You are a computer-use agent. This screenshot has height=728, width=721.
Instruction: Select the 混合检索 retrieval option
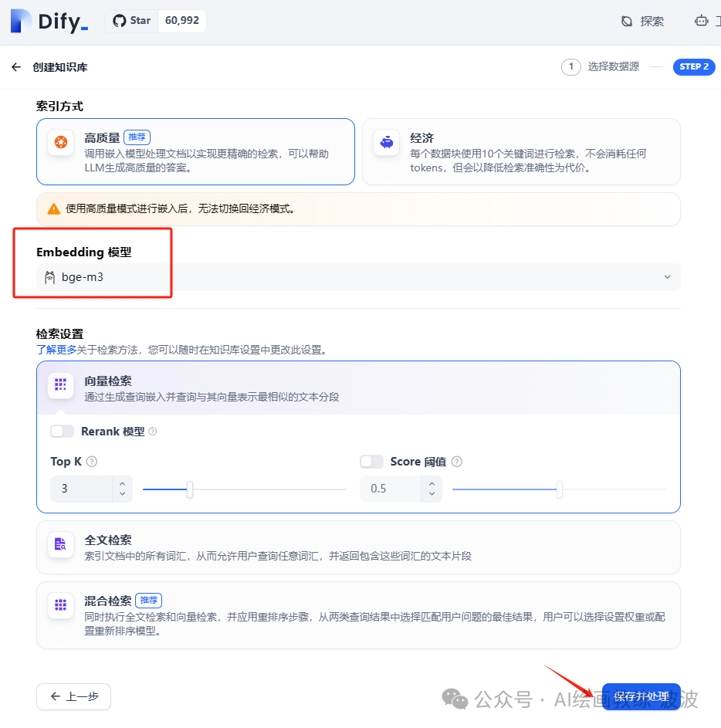tap(358, 615)
